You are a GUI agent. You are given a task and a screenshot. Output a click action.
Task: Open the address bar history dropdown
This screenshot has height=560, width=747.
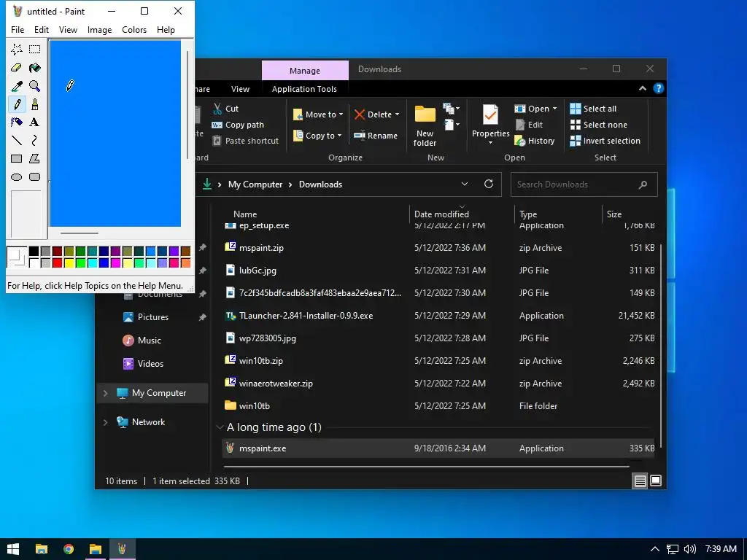[x=465, y=184]
